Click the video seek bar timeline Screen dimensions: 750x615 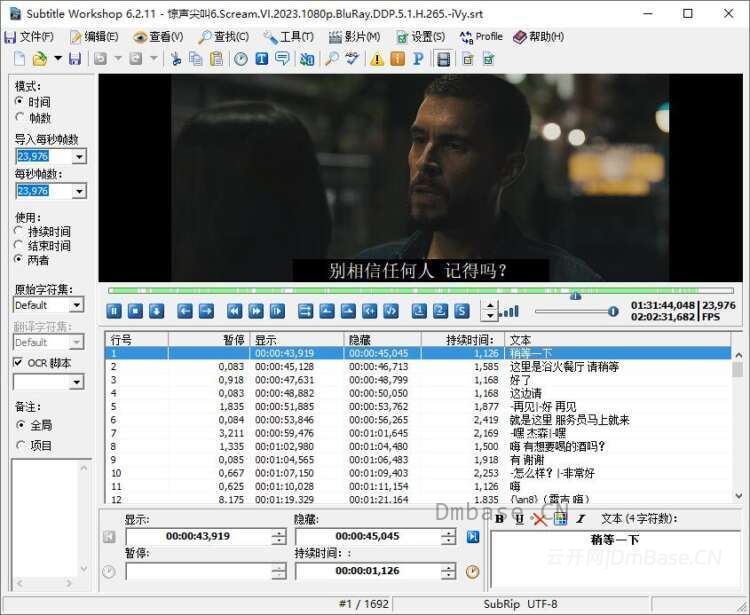420,291
